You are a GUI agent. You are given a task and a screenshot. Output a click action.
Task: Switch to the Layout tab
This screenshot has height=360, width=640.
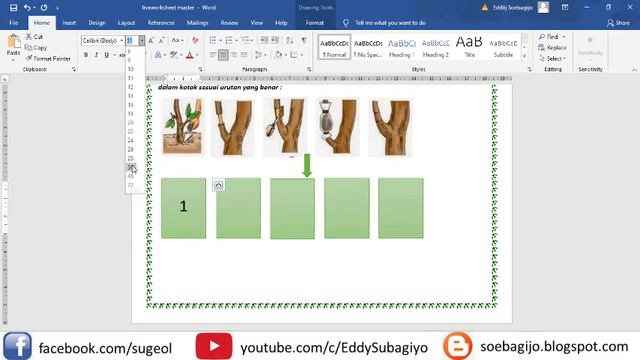[x=126, y=23]
